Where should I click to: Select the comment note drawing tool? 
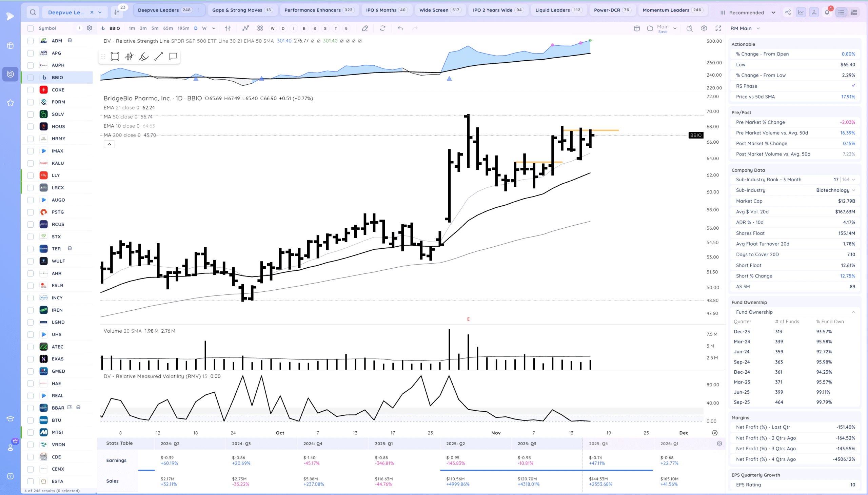[x=173, y=57]
